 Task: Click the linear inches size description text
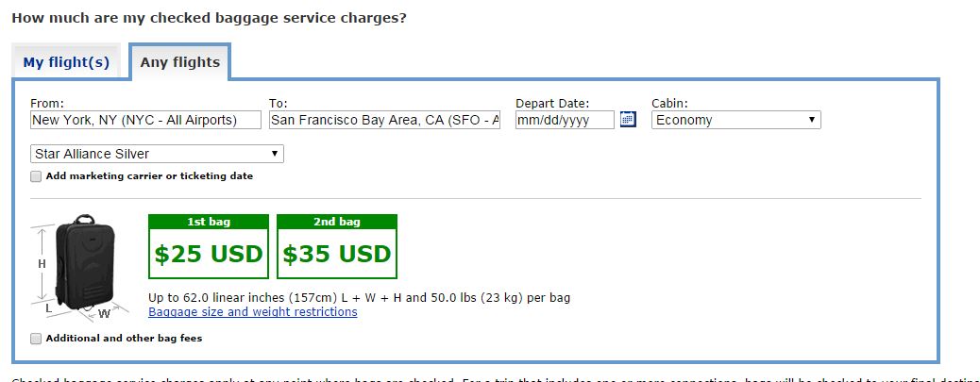click(359, 298)
